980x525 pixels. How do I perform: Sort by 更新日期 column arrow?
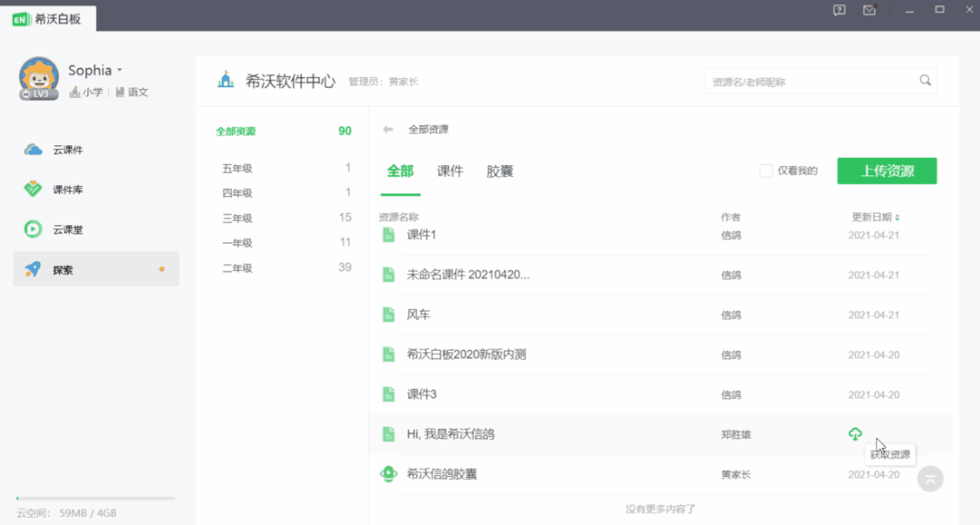tap(897, 218)
